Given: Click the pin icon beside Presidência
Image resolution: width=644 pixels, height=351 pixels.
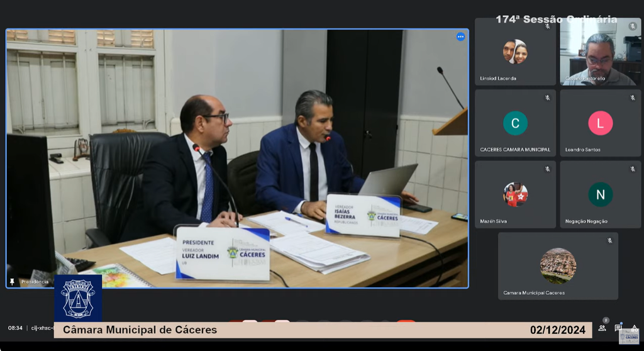Looking at the screenshot, I should click(x=12, y=282).
